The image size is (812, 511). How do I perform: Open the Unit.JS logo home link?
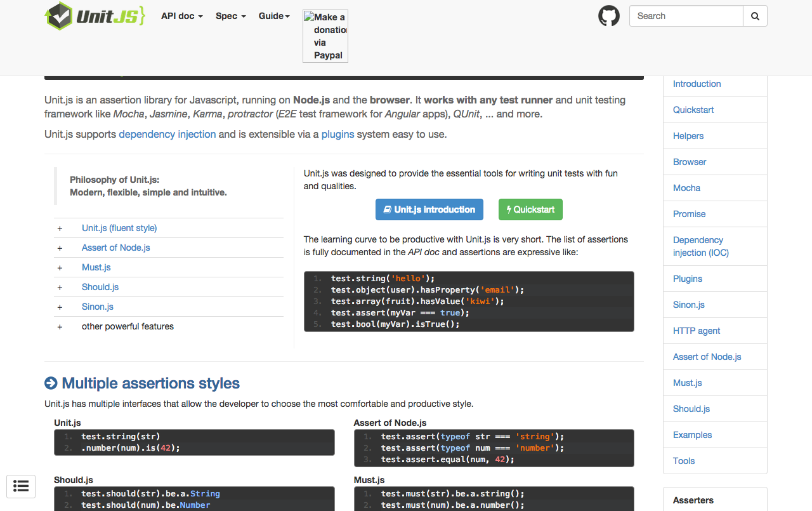point(95,16)
